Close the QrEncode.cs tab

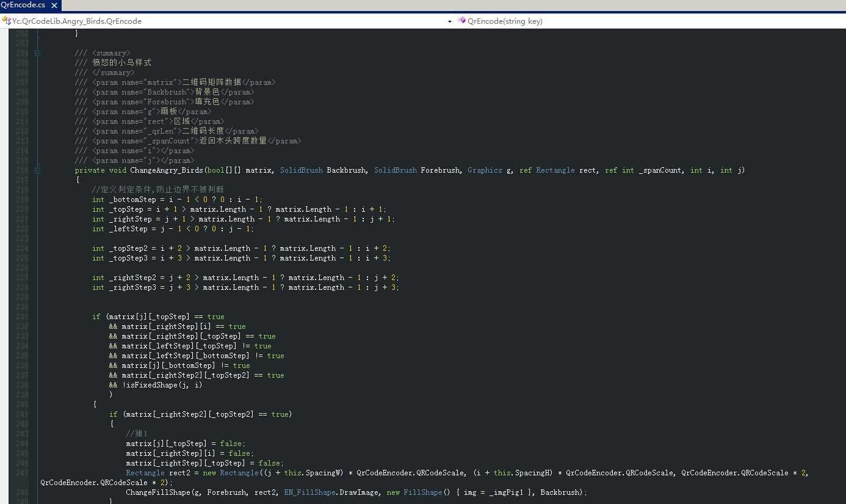[54, 5]
